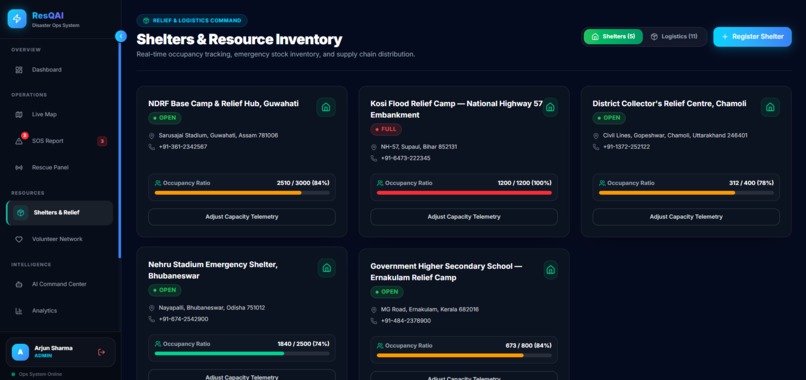
Task: Click the shelter icon on NDRF Base Camp card
Action: [326, 107]
